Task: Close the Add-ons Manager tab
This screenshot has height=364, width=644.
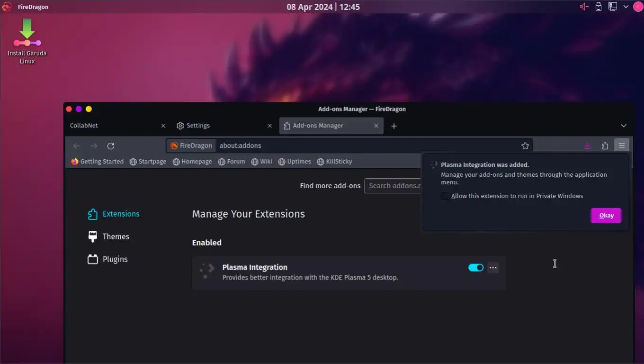Action: click(376, 126)
